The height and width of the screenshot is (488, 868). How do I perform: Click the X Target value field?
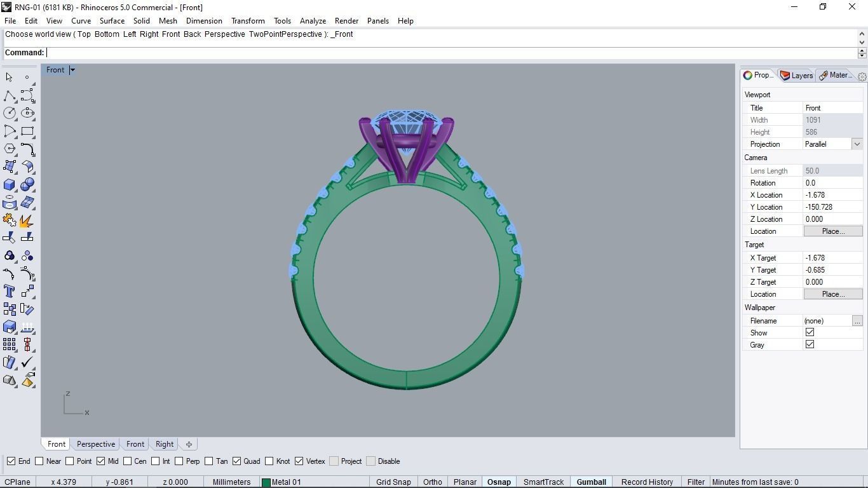click(x=832, y=258)
